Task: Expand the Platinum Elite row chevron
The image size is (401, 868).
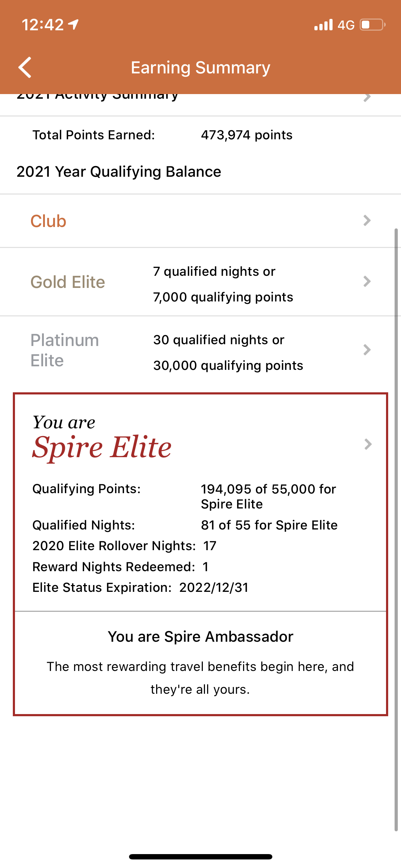Action: [x=367, y=350]
